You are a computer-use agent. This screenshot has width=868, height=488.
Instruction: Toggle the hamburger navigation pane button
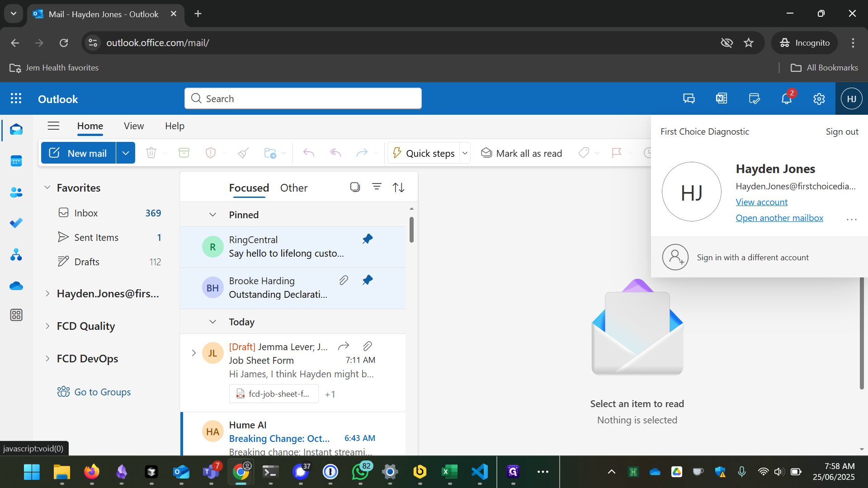[x=53, y=126]
